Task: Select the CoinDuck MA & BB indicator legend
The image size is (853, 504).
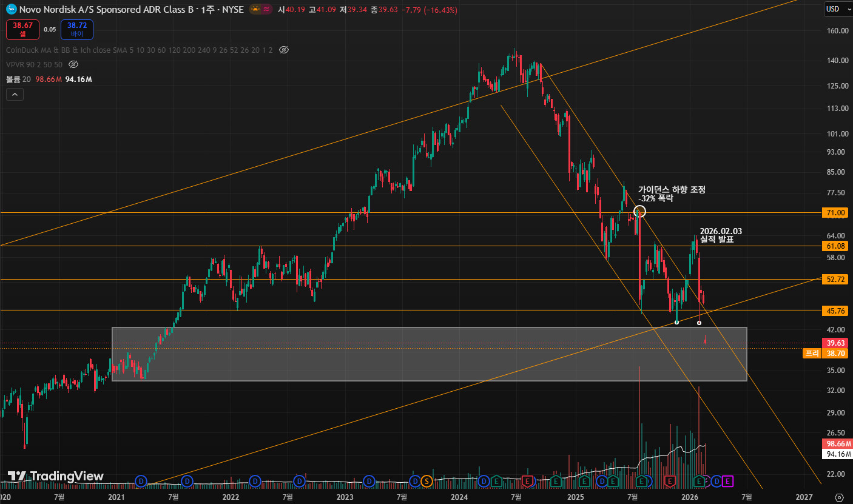Action: click(139, 50)
